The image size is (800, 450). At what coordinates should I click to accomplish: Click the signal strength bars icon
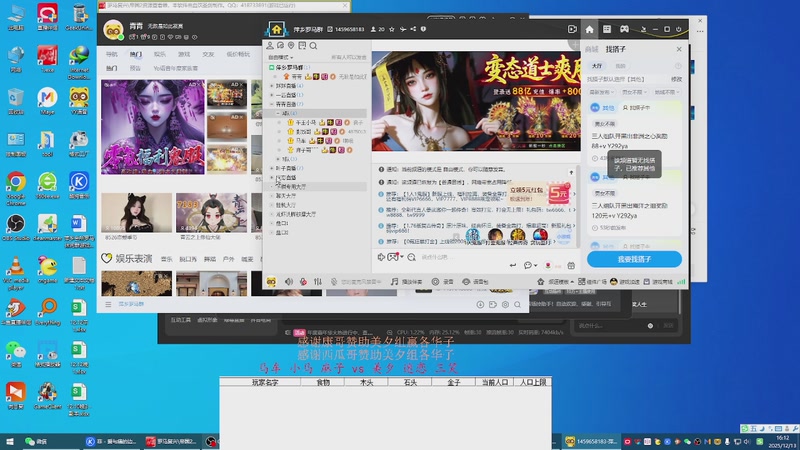pyautogui.click(x=681, y=282)
